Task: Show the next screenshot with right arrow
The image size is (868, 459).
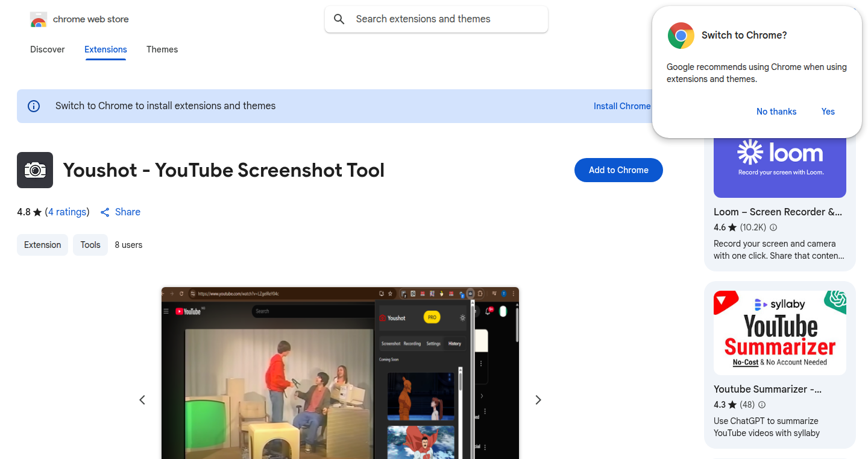Action: pyautogui.click(x=538, y=400)
